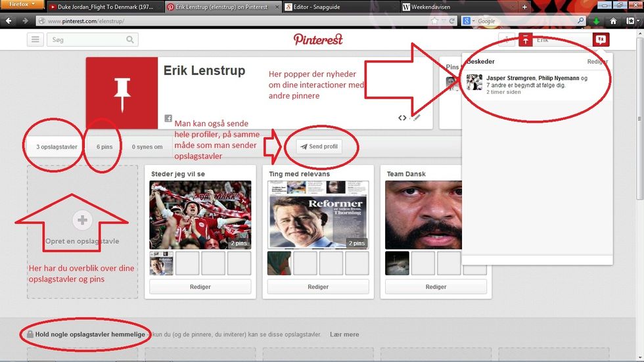This screenshot has width=644, height=362.
Task: Click the Philip Nyemann name in the notification
Action: [x=559, y=78]
